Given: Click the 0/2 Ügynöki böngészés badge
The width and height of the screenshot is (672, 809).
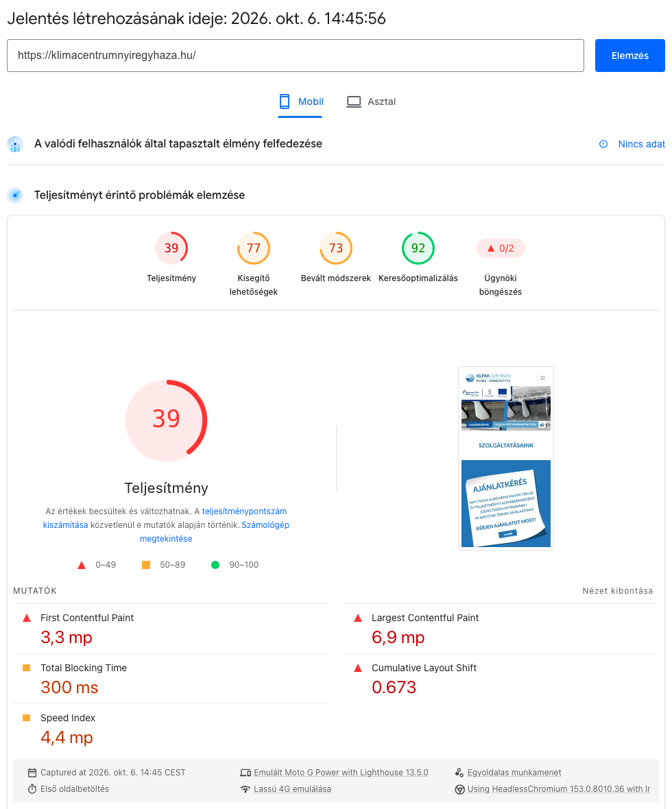Looking at the screenshot, I should click(x=500, y=248).
